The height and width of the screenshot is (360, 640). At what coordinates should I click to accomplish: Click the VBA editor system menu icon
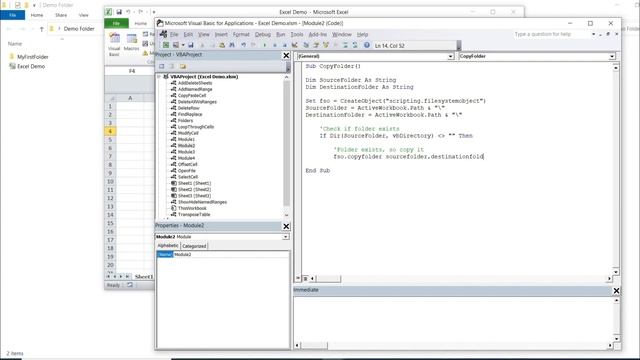[x=160, y=23]
